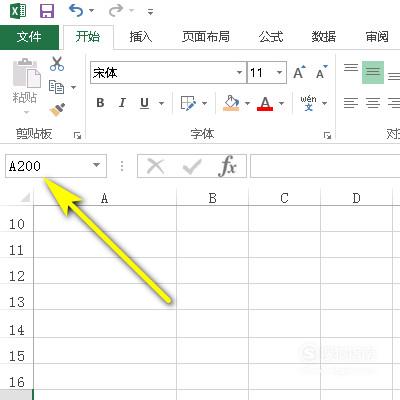Apply the red Font Color
The image size is (400, 400).
(265, 103)
